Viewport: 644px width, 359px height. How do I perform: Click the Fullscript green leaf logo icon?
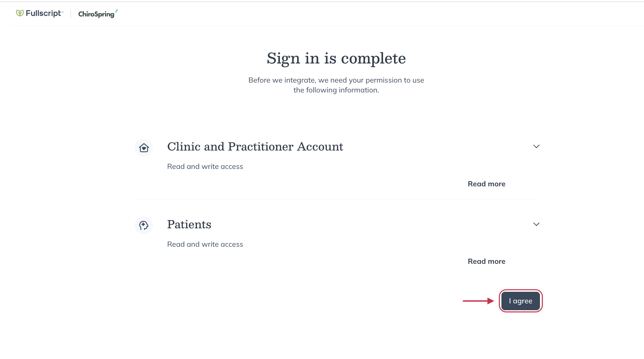point(20,13)
